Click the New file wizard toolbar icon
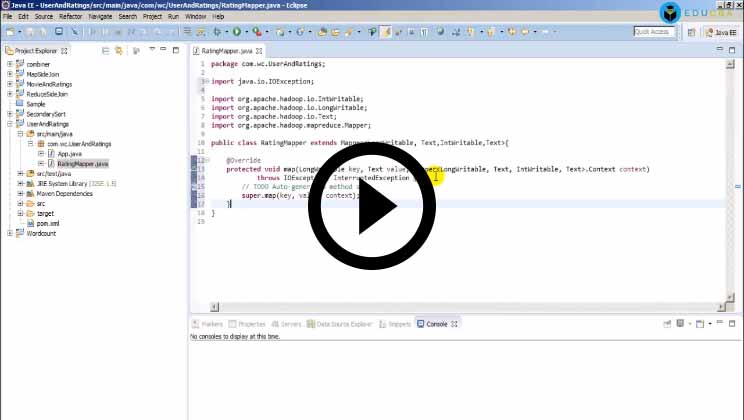Viewport: 744px width, 420px height. click(x=9, y=32)
